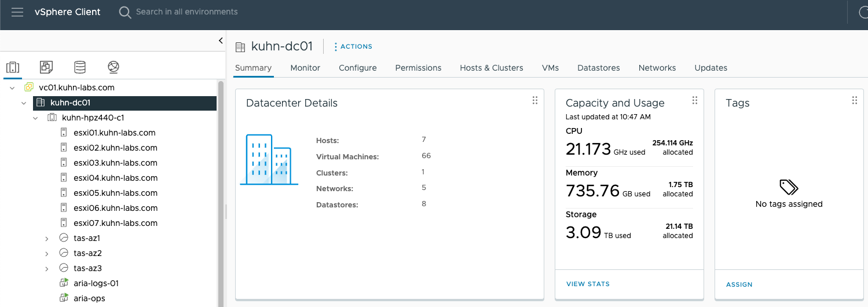868x307 pixels.
Task: Open the Hosts & Clusters tab
Action: click(492, 68)
